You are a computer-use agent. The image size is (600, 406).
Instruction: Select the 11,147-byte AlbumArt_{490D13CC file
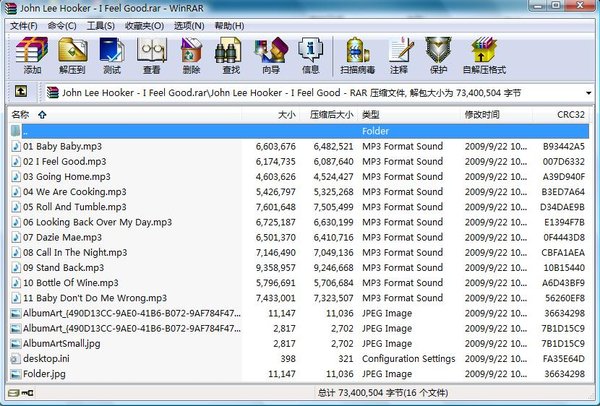coord(299,313)
